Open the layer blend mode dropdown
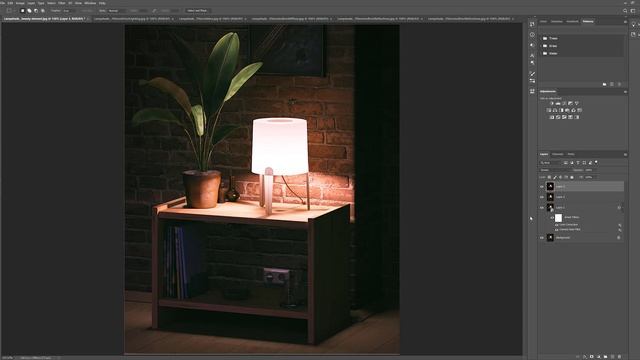Image resolution: width=640 pixels, height=360 pixels. pos(555,170)
